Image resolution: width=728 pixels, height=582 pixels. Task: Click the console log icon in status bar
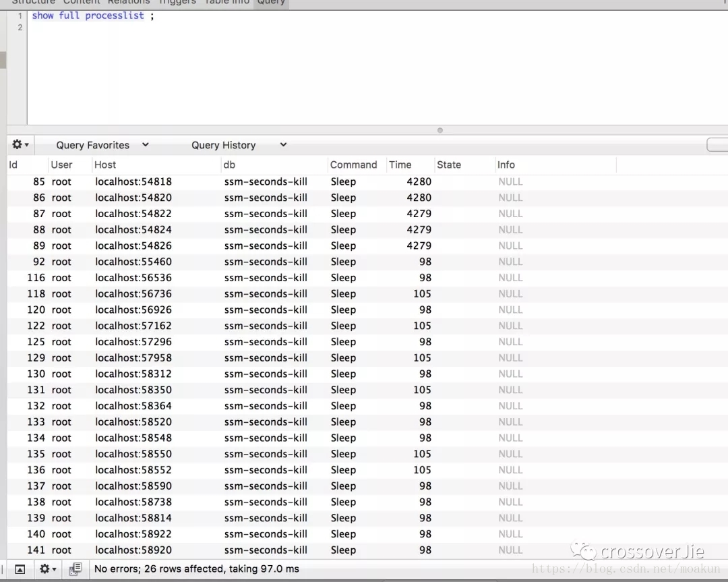click(75, 569)
